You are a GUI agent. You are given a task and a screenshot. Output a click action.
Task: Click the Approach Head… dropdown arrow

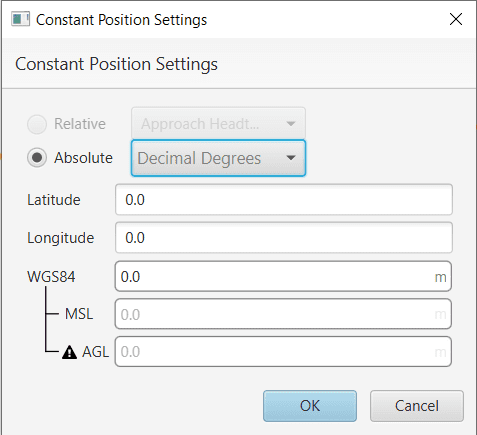click(x=291, y=124)
